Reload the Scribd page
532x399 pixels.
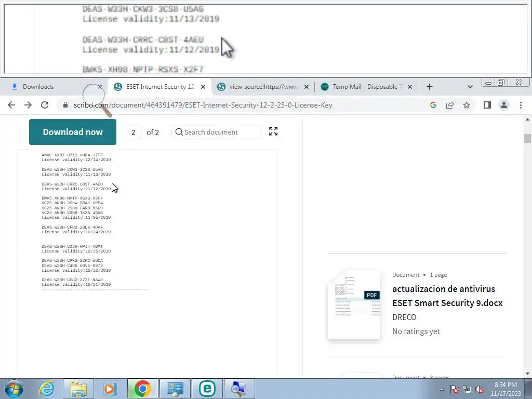point(45,105)
